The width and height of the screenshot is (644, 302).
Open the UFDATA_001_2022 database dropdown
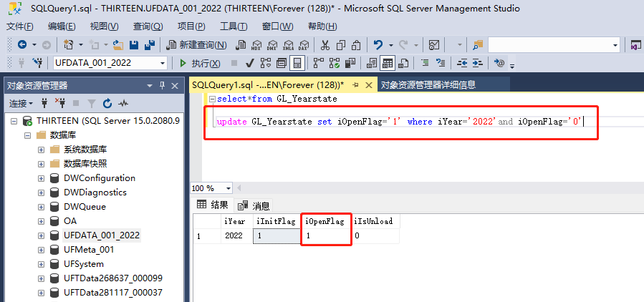click(163, 63)
